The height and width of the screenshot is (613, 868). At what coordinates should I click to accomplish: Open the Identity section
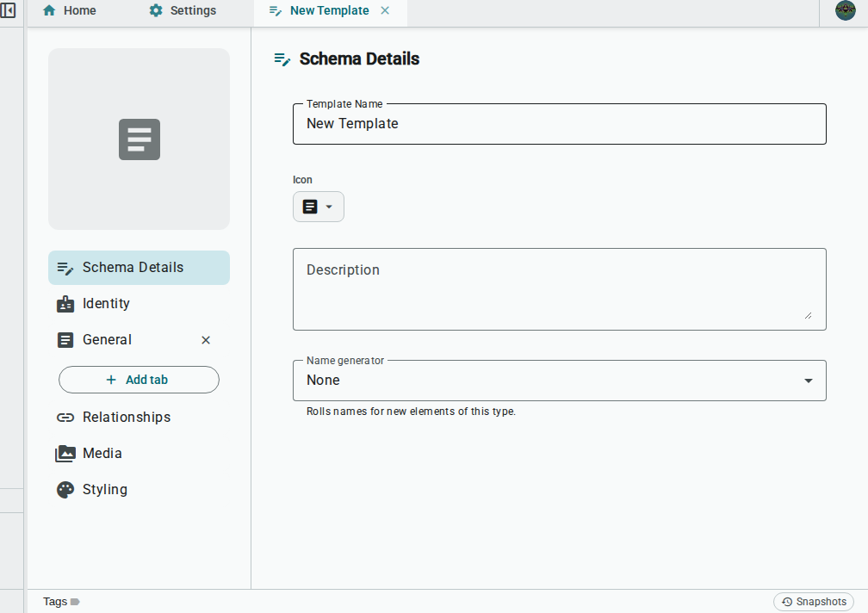(x=139, y=304)
